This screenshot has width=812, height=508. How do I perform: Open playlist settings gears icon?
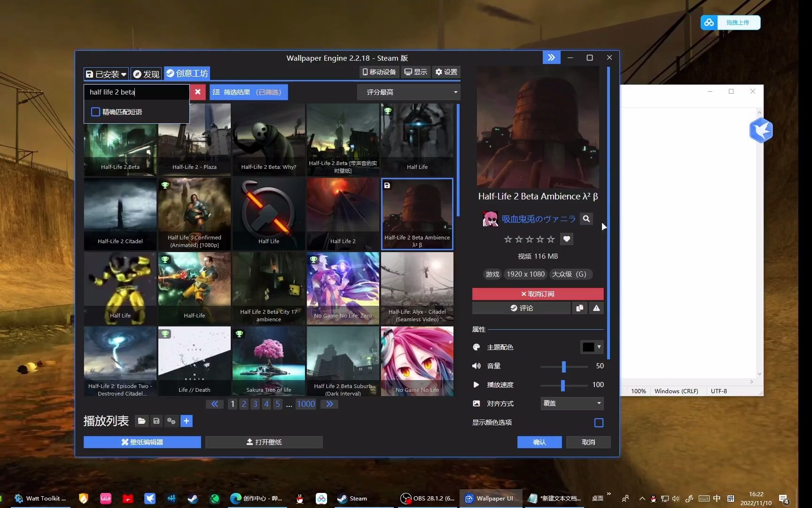[x=172, y=421]
